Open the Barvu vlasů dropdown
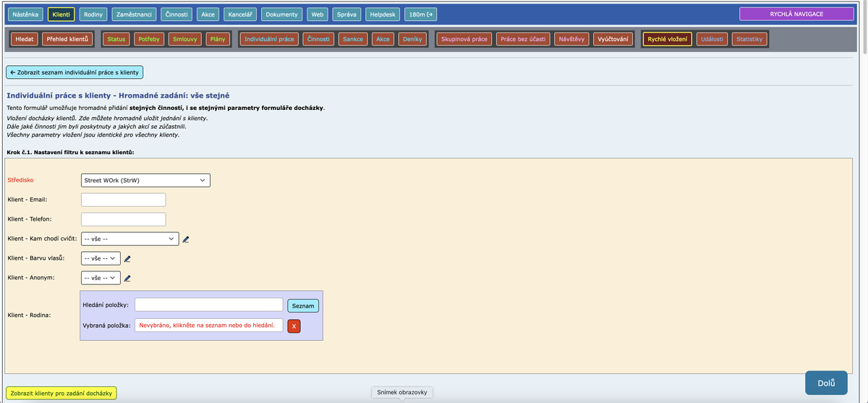868x403 pixels. click(101, 258)
